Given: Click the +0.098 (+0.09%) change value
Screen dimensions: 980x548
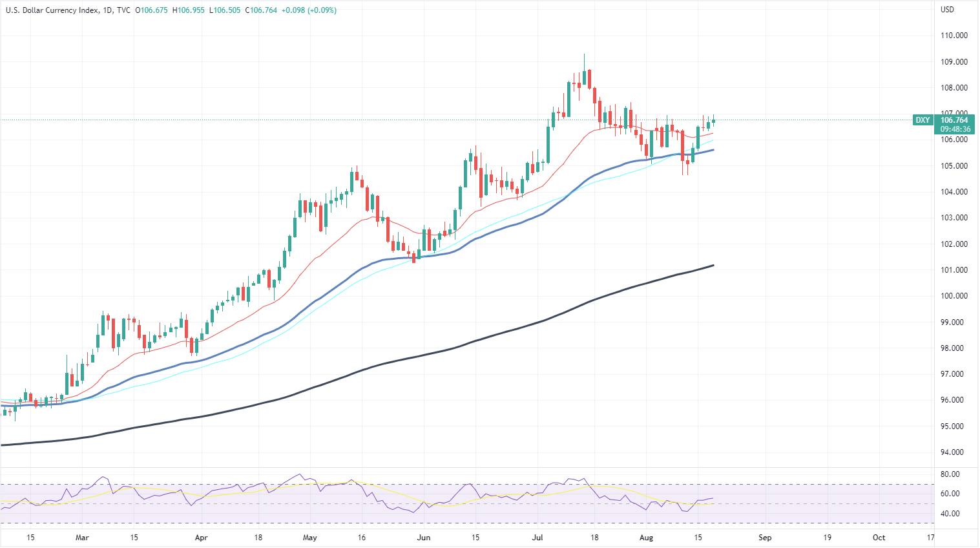Looking at the screenshot, I should [309, 10].
